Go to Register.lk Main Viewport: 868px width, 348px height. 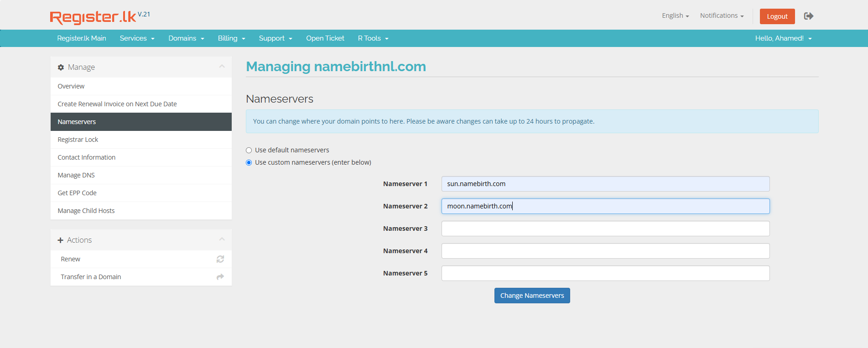click(82, 38)
